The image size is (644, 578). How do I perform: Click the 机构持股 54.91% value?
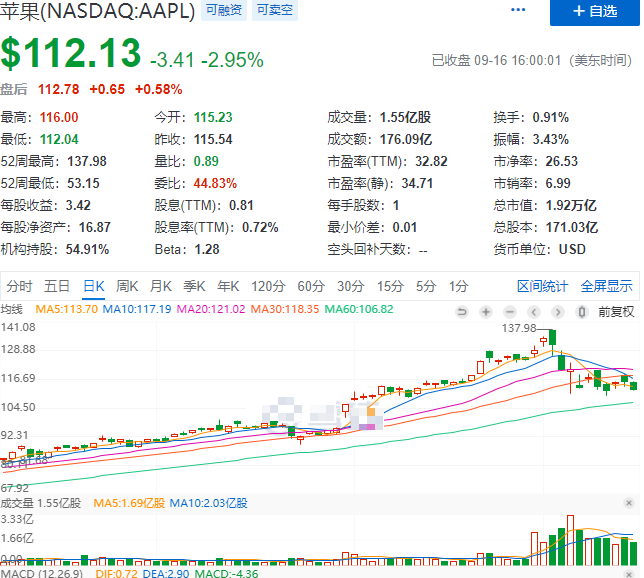click(87, 249)
